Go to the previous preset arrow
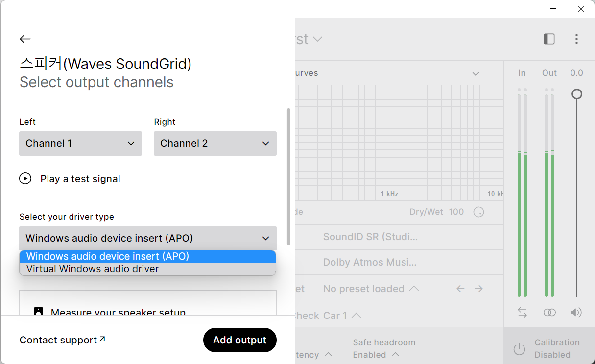 460,289
